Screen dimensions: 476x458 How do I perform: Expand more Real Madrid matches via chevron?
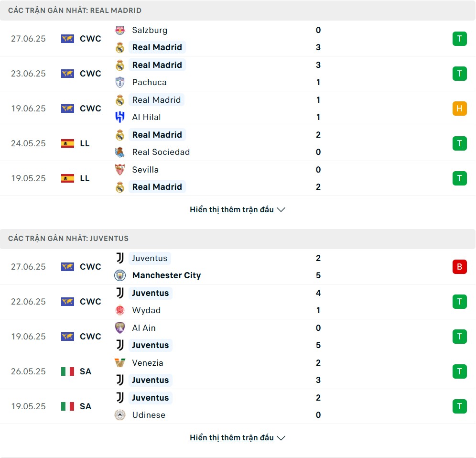[281, 210]
